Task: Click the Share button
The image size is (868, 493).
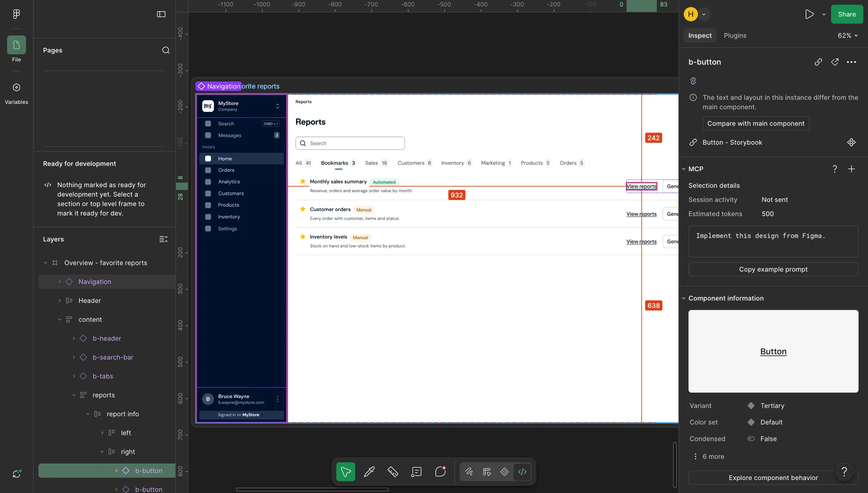Action: pyautogui.click(x=847, y=14)
